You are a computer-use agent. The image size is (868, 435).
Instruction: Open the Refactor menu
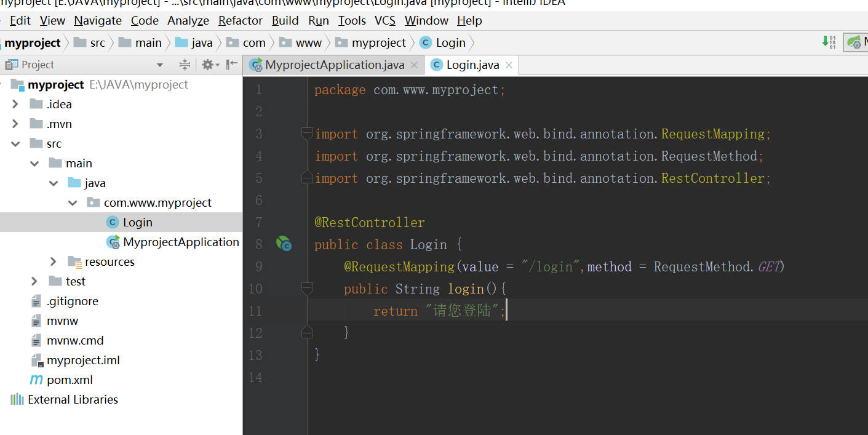point(241,20)
